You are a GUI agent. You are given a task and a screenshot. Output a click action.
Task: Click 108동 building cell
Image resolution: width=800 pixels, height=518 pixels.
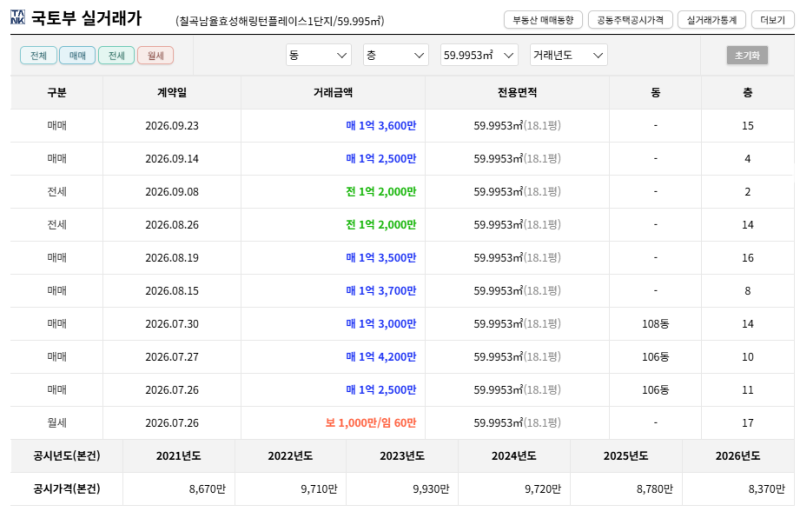click(x=655, y=324)
